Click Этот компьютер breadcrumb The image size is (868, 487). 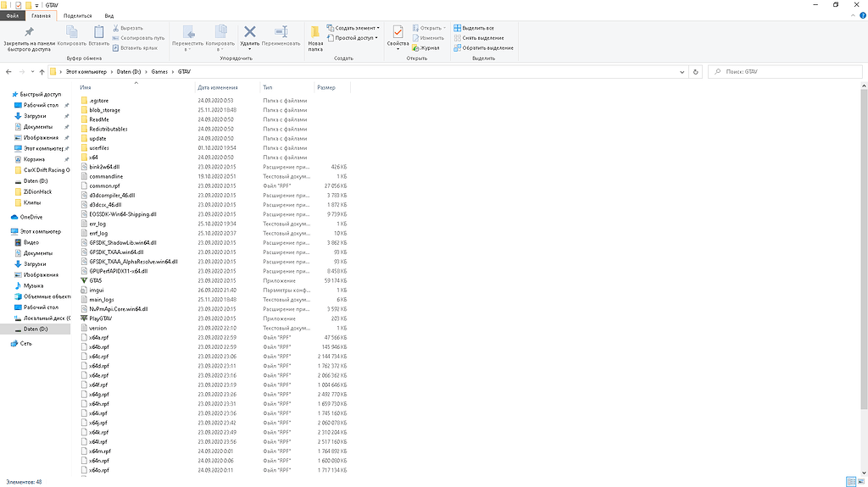click(86, 71)
